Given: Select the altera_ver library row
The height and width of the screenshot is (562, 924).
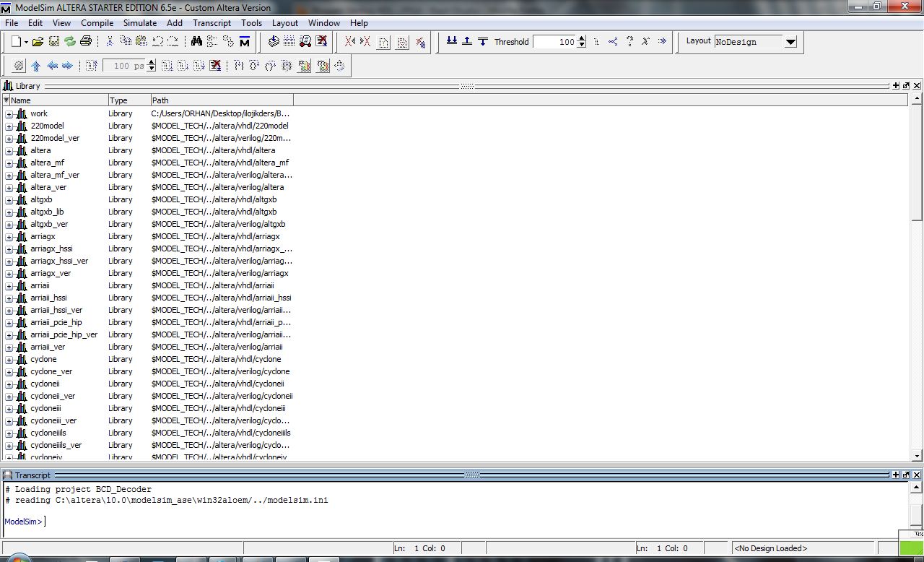Looking at the screenshot, I should 147,188.
